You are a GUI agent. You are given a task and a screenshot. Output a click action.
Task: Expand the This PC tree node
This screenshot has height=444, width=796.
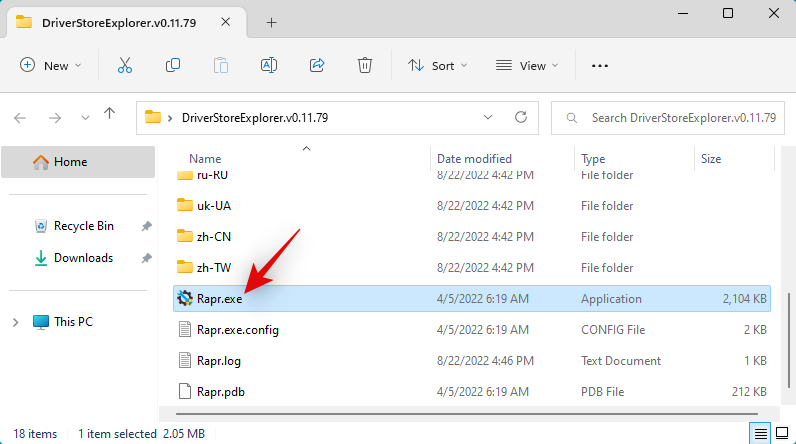[x=16, y=322]
